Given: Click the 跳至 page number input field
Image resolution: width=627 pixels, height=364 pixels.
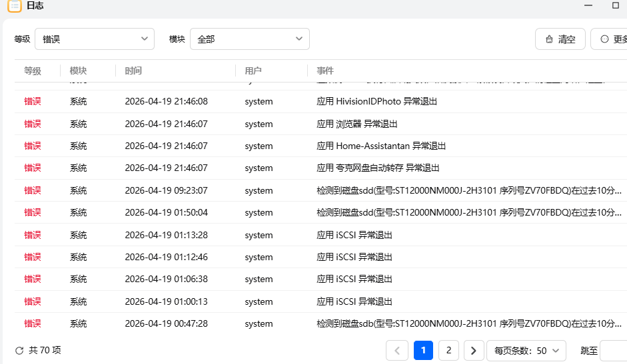Looking at the screenshot, I should [x=614, y=351].
